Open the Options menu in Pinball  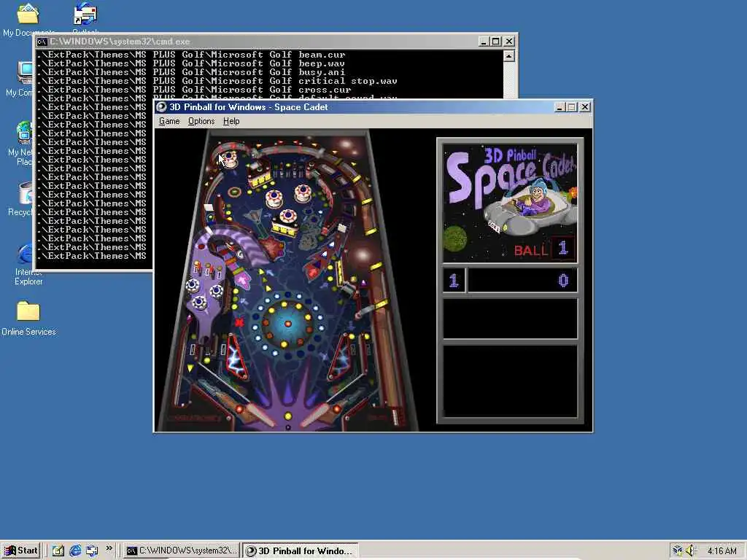click(x=201, y=121)
